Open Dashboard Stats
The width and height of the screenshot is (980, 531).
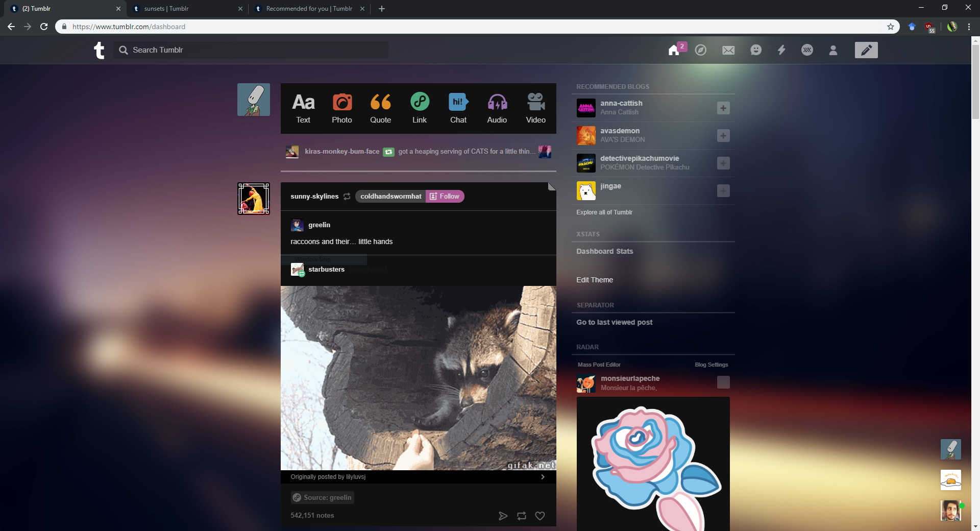605,251
